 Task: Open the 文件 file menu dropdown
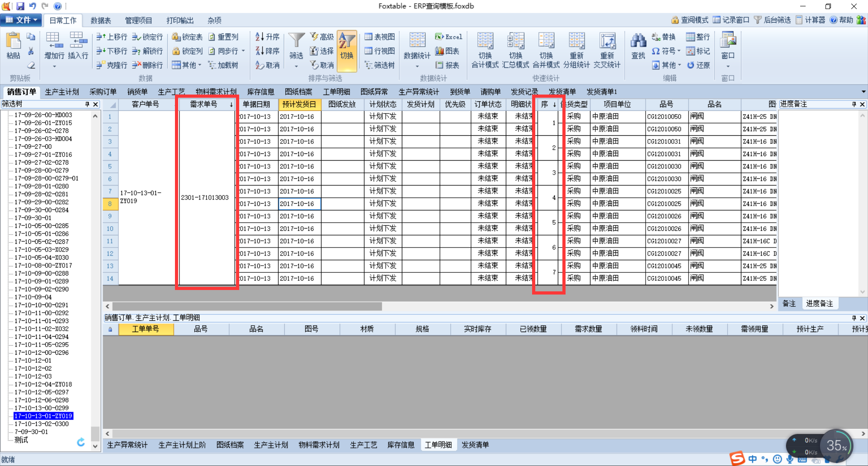point(22,20)
